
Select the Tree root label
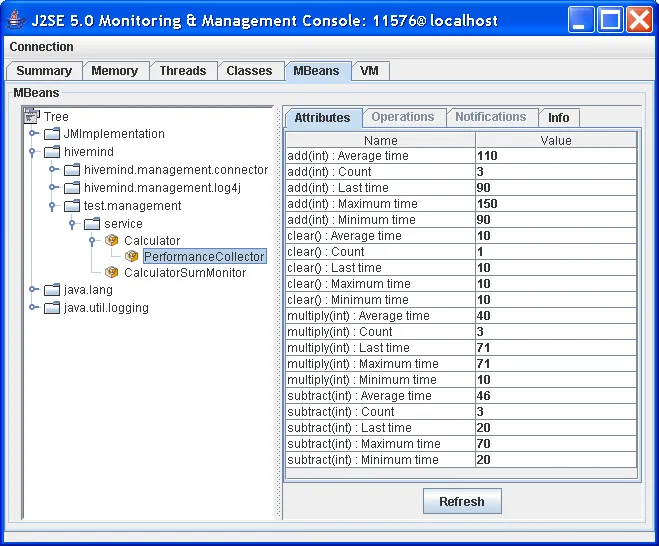56,116
